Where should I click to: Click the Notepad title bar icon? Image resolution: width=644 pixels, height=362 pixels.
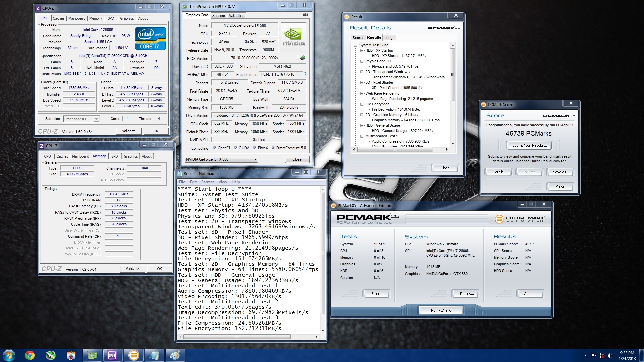(179, 173)
